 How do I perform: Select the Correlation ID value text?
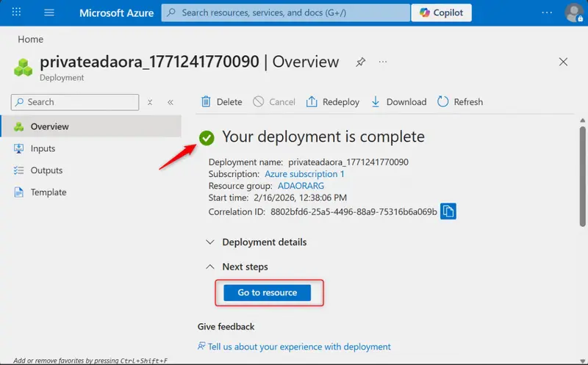(x=354, y=212)
